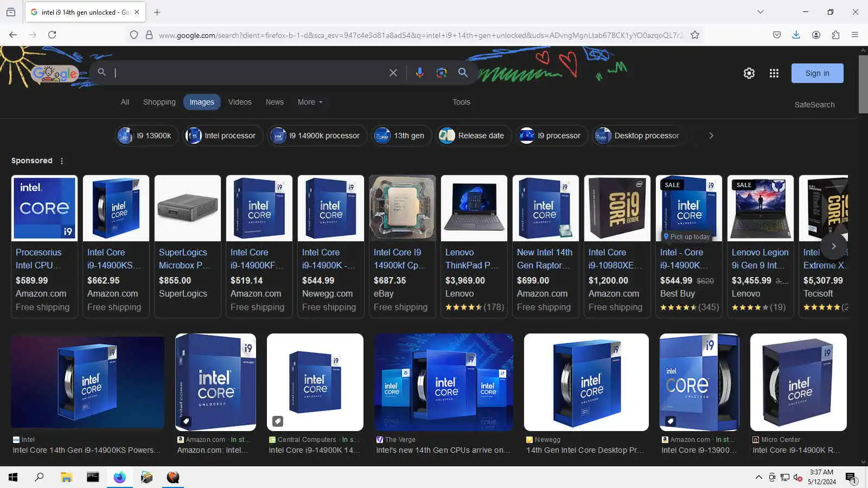
Task: Search by image with Google Lens
Action: (442, 73)
